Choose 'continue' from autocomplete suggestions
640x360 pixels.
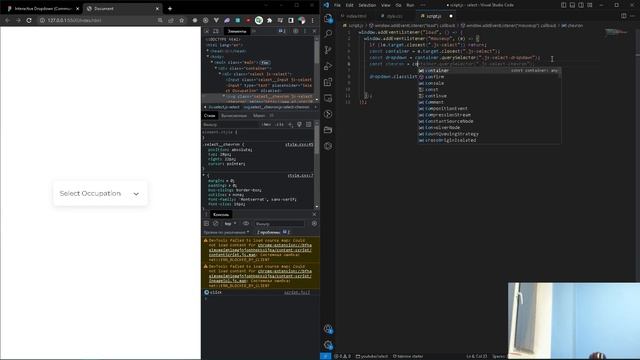coord(488,96)
